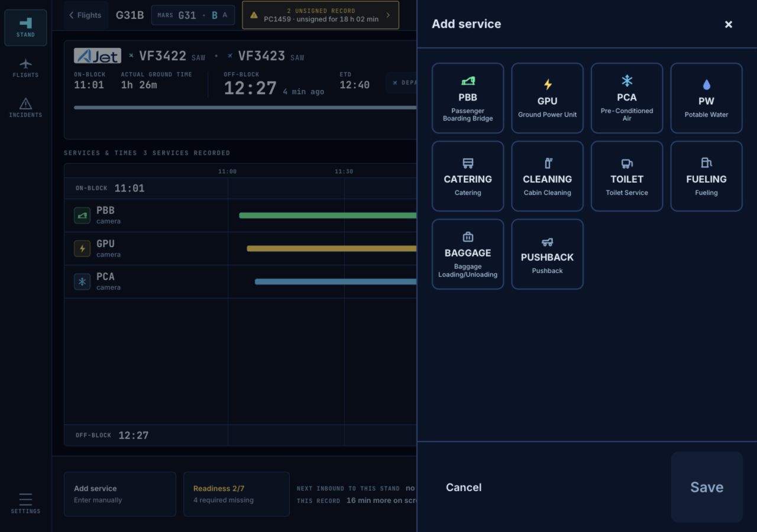Click Add service Enter manually button
Viewport: 757px width, 532px height.
tap(120, 494)
